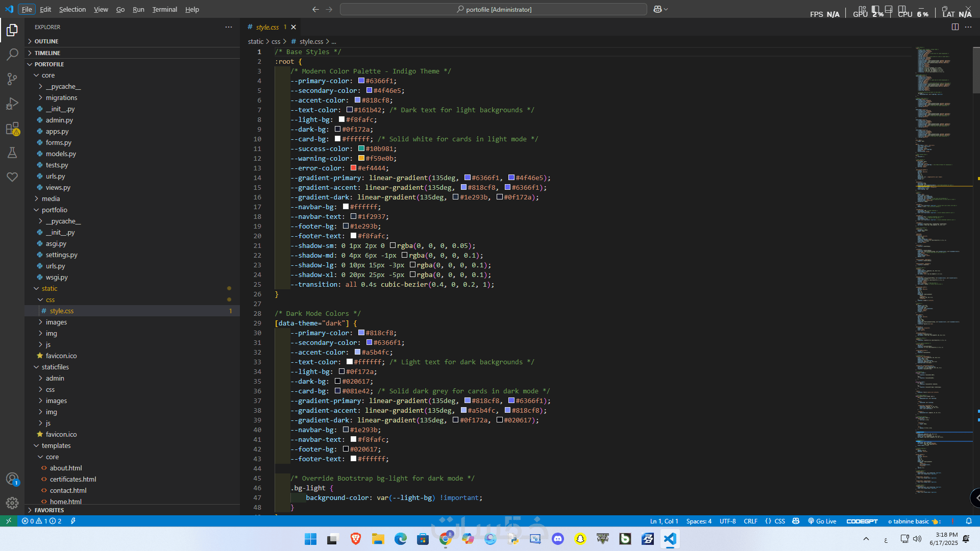Image resolution: width=980 pixels, height=551 pixels.
Task: Expand the OUTLINE section
Action: coord(46,41)
